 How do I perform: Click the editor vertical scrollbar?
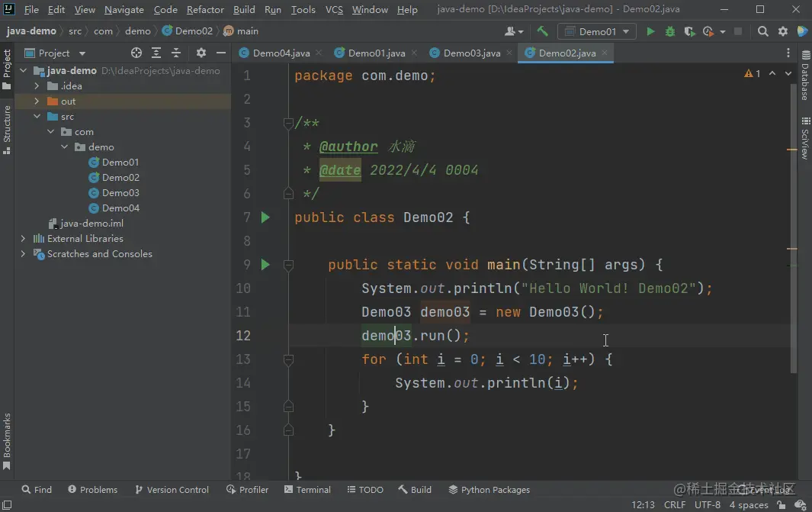794,228
